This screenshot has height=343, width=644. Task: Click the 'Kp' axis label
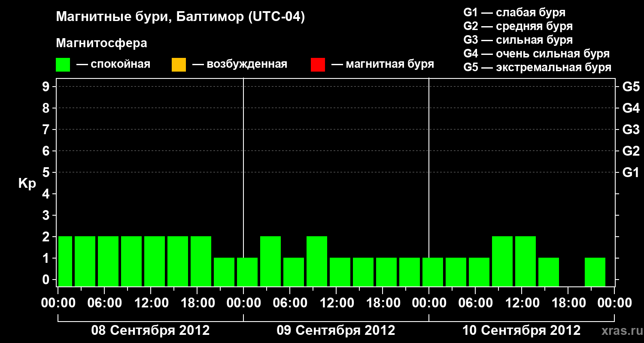27,184
